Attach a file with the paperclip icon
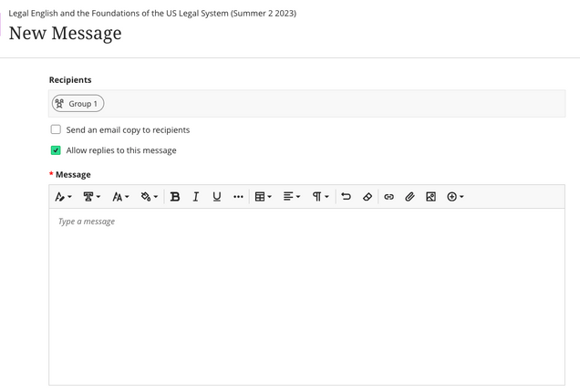 pos(409,197)
